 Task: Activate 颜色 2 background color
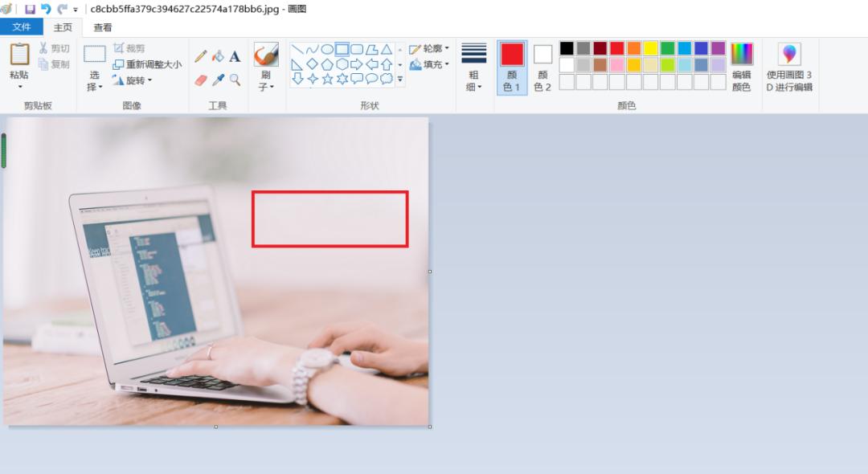pyautogui.click(x=542, y=67)
